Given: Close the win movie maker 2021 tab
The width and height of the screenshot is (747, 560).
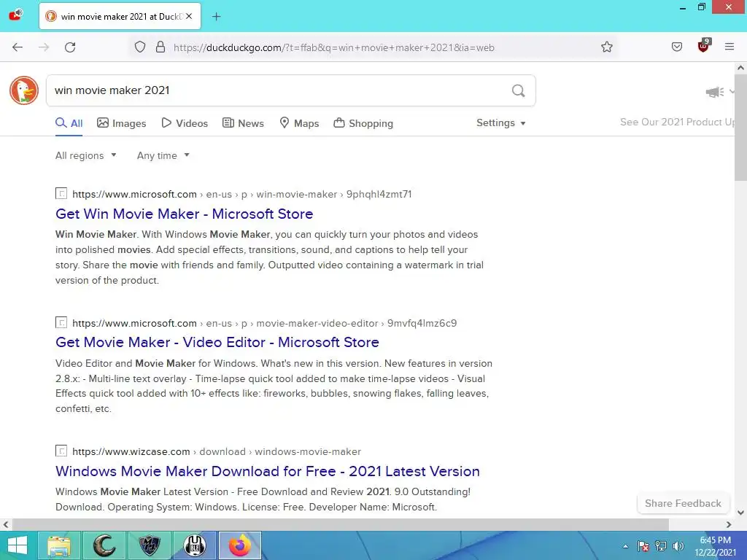Looking at the screenshot, I should coord(189,16).
